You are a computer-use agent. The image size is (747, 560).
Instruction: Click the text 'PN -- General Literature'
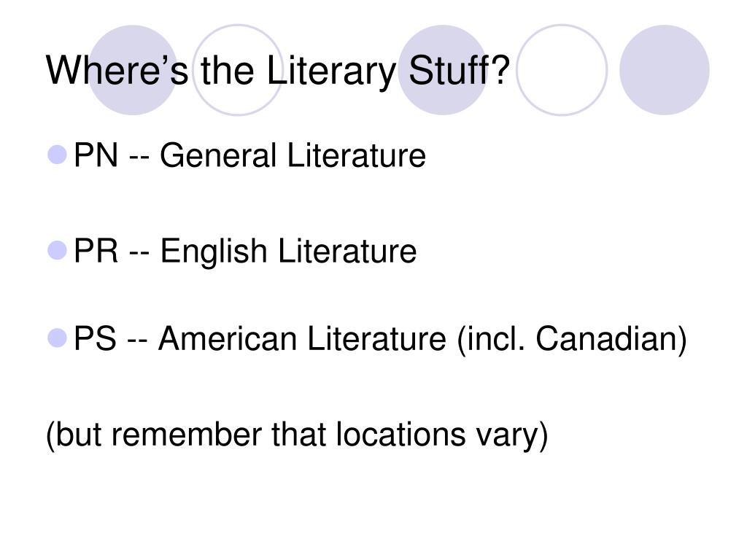click(249, 155)
